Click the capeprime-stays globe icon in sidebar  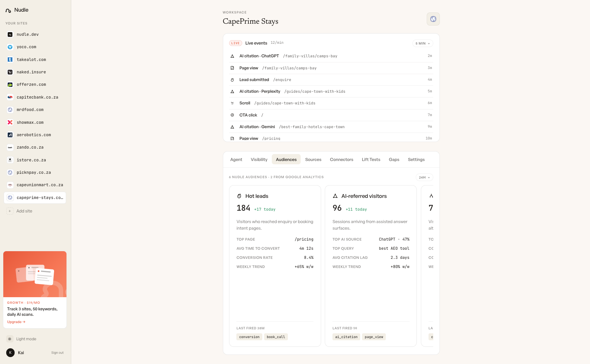tap(10, 198)
